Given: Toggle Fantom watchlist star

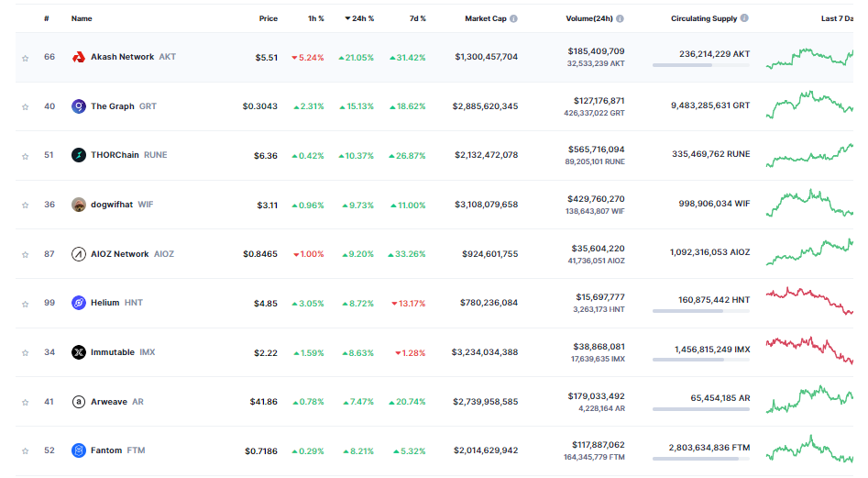Looking at the screenshot, I should click(25, 450).
